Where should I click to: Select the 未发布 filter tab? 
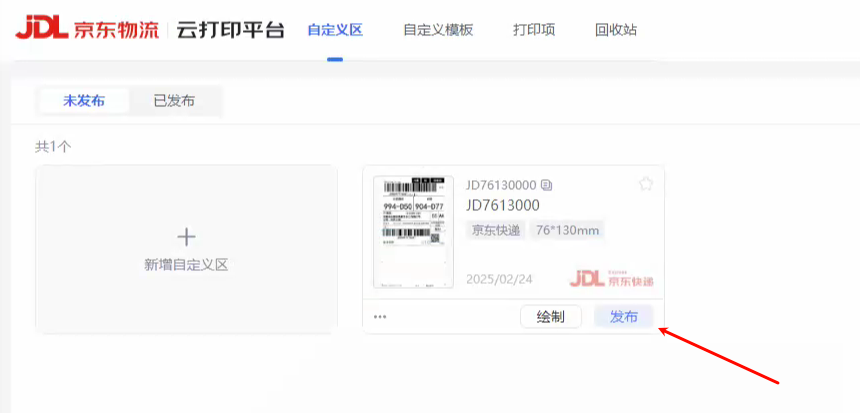(84, 101)
